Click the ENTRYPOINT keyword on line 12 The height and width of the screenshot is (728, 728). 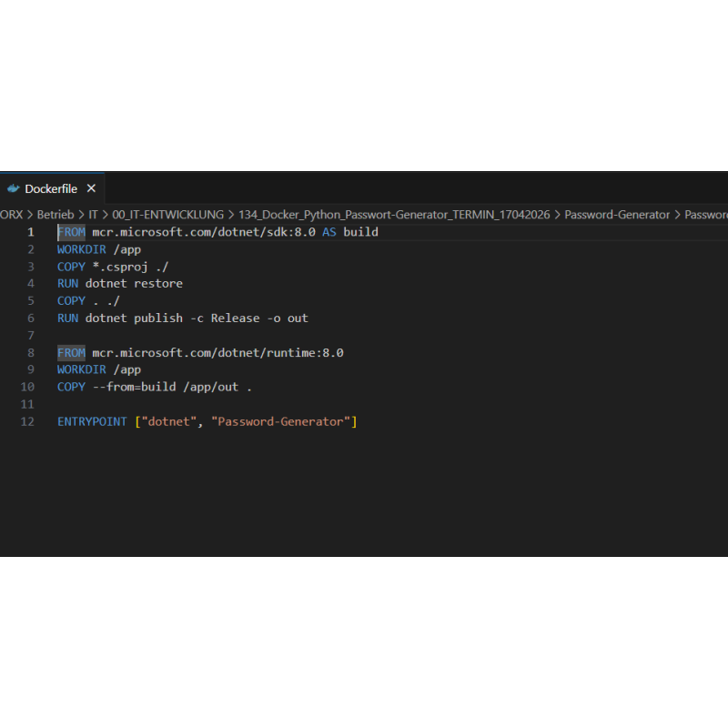[91, 421]
